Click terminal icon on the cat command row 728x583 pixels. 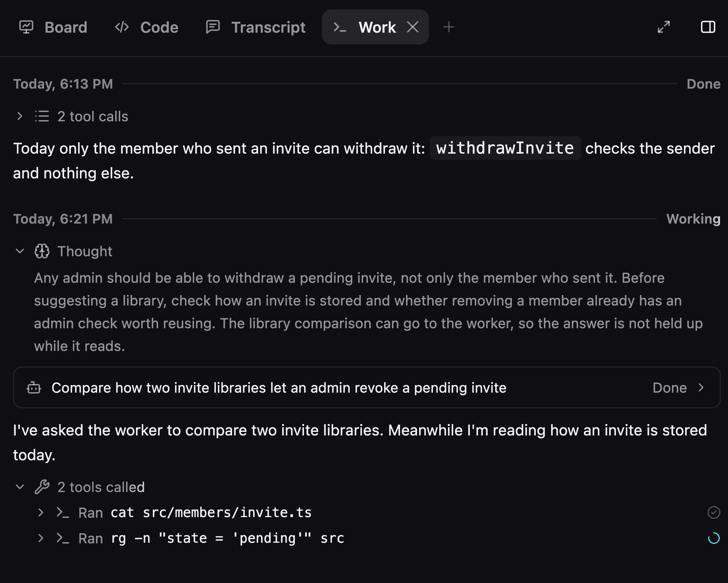coord(63,513)
